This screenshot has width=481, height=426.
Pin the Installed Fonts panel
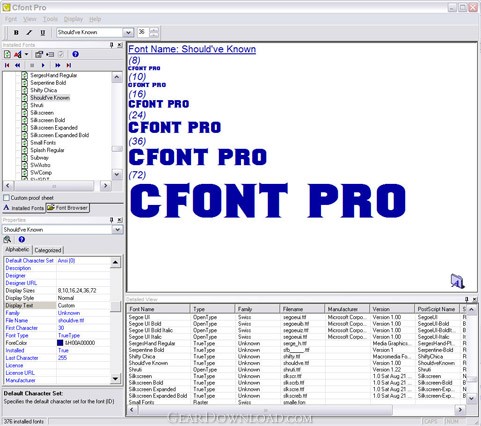[x=112, y=45]
